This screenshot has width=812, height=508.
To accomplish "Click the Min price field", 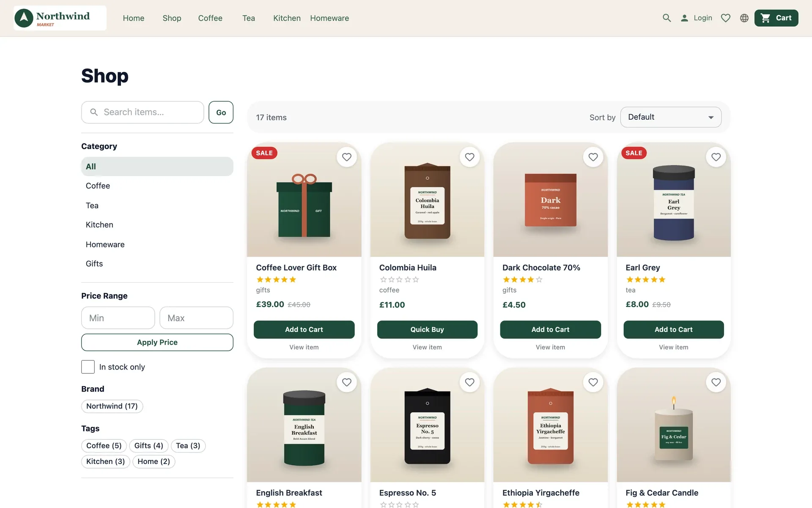I will 118,318.
